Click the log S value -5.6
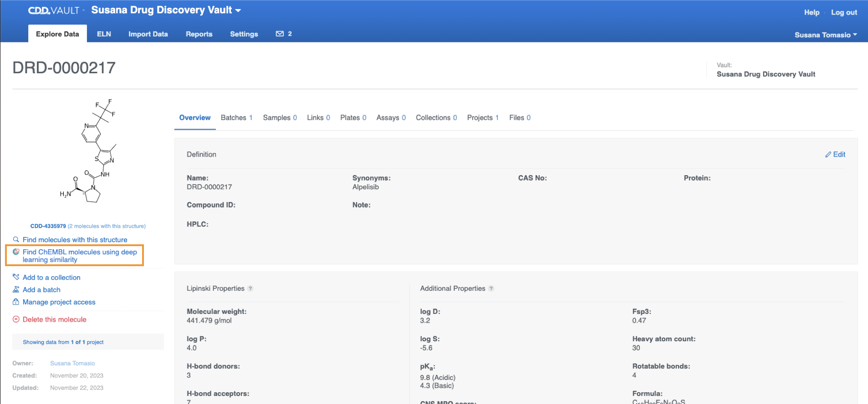This screenshot has height=404, width=868. tap(426, 348)
